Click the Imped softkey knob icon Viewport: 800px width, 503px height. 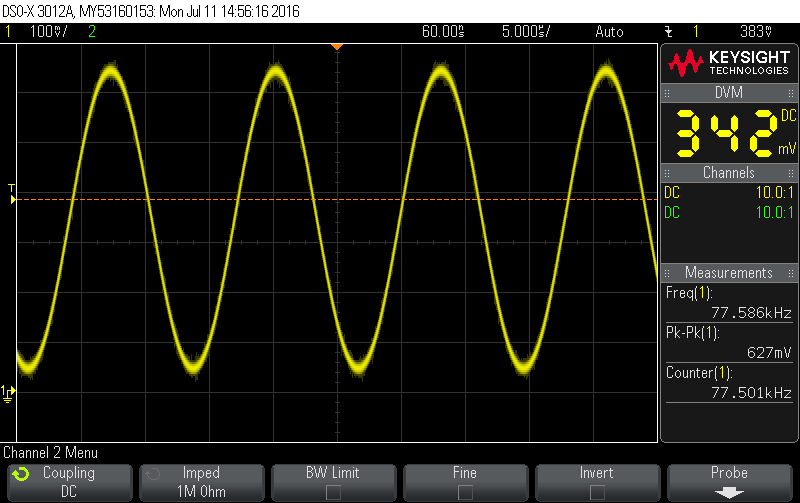tap(153, 474)
